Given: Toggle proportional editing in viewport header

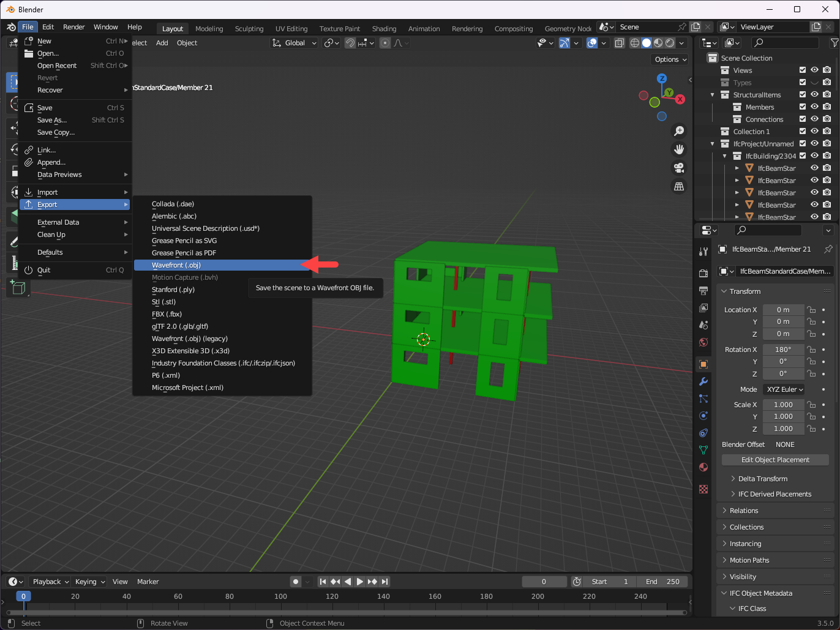Looking at the screenshot, I should click(x=384, y=43).
